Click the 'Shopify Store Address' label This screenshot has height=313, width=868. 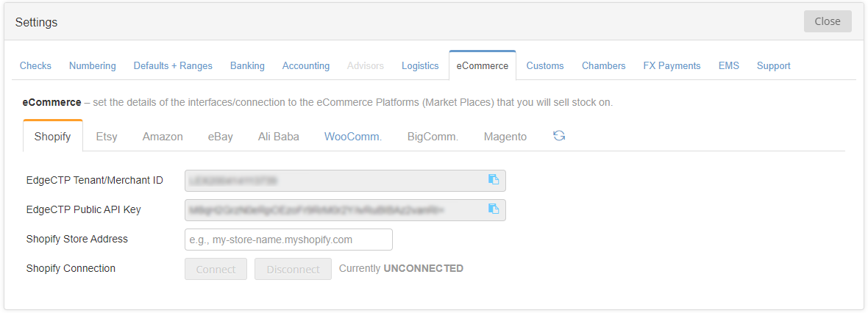click(77, 239)
